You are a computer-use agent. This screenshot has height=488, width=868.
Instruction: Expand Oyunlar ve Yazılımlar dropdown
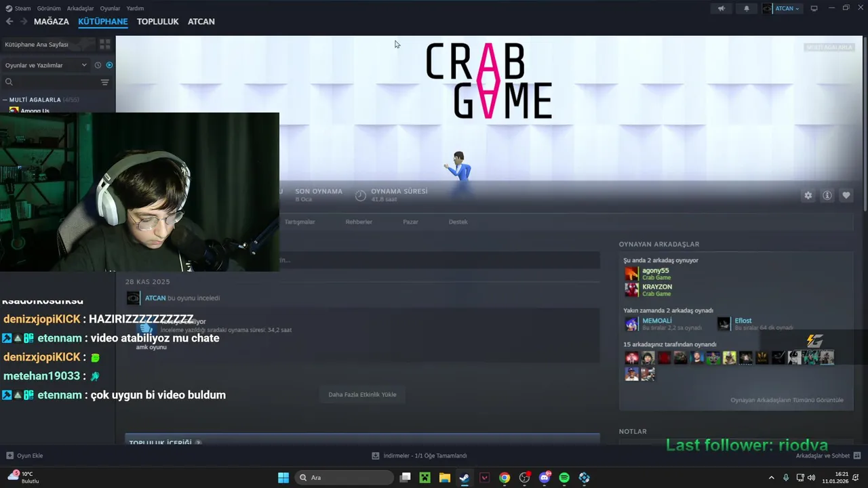[x=45, y=65]
